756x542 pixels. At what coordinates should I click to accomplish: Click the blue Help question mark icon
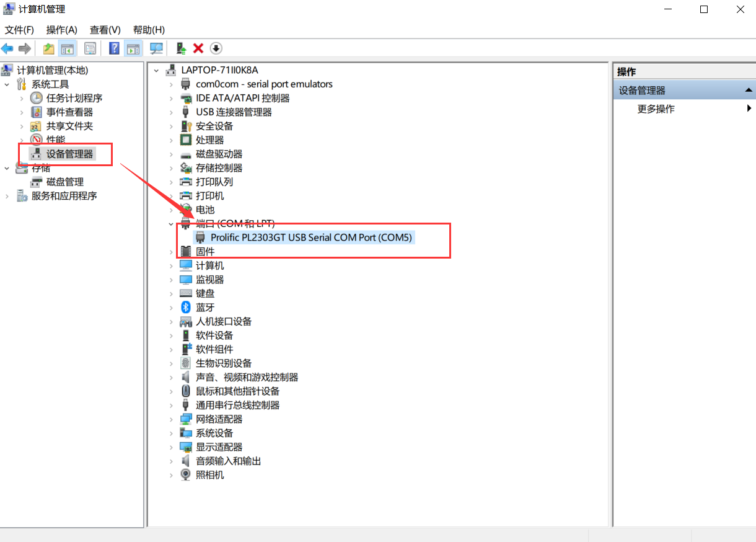(115, 48)
